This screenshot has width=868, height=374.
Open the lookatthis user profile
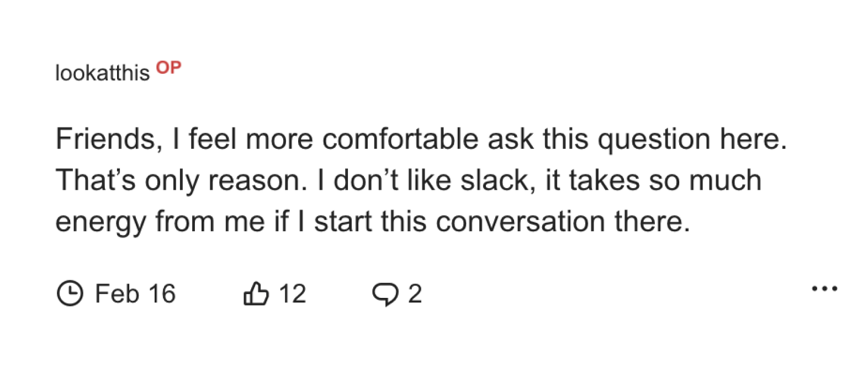tap(102, 73)
